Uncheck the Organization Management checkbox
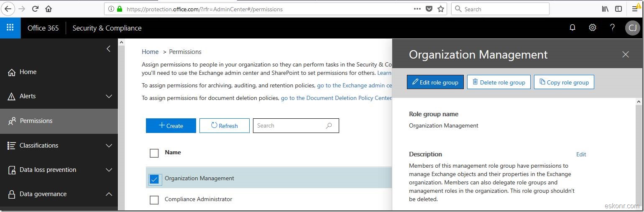Screen dimensions: 644x212 point(154,179)
